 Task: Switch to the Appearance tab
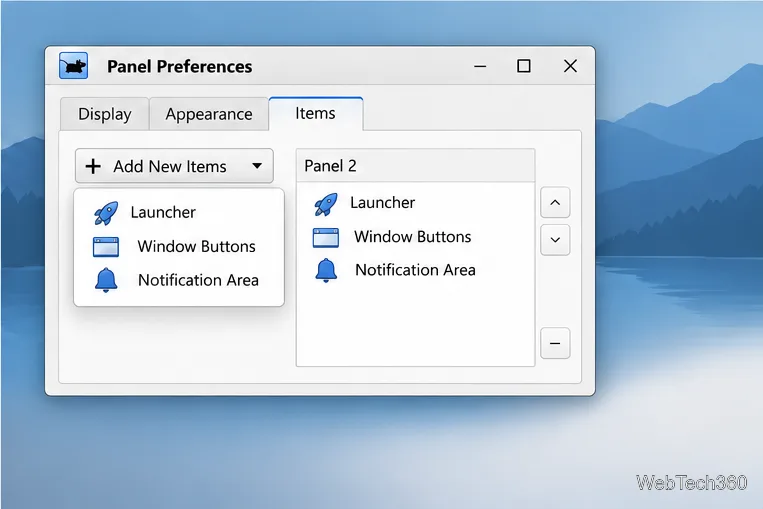(209, 114)
